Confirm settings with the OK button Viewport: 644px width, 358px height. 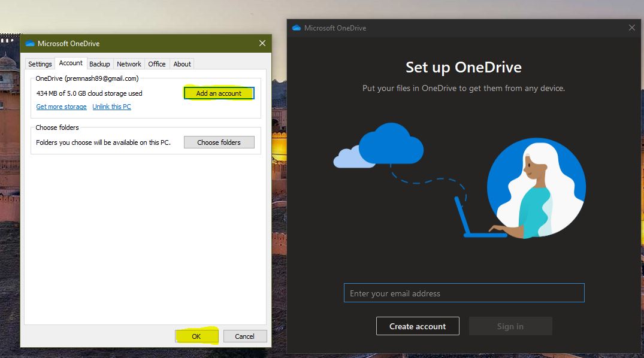point(196,336)
